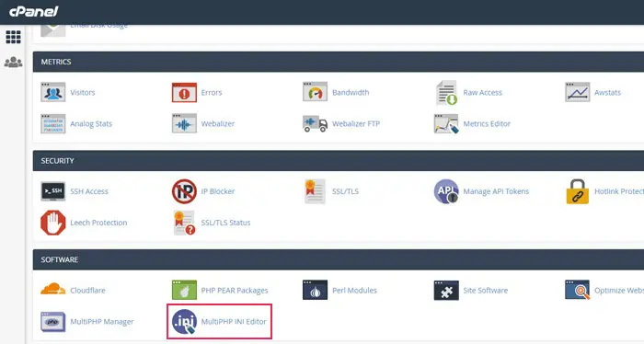644x344 pixels.
Task: Open the SSL/TLS Status link
Action: point(225,223)
